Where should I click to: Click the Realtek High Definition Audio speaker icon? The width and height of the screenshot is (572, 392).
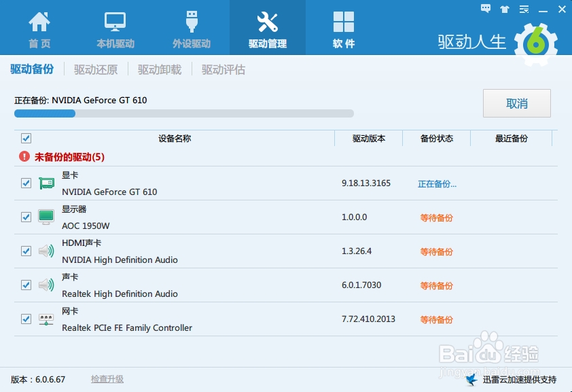(46, 285)
